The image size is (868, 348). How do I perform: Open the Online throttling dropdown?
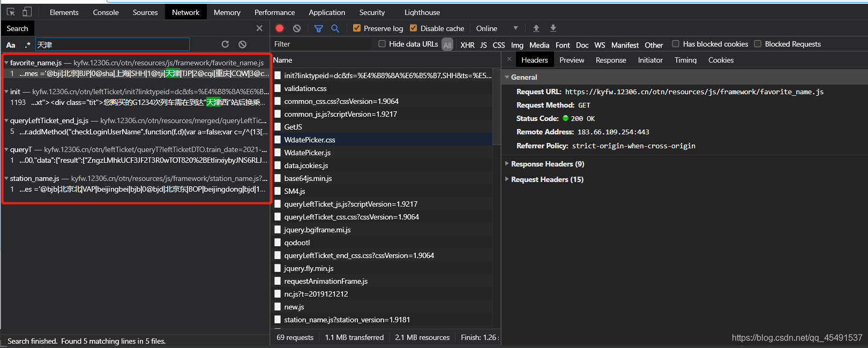(497, 28)
